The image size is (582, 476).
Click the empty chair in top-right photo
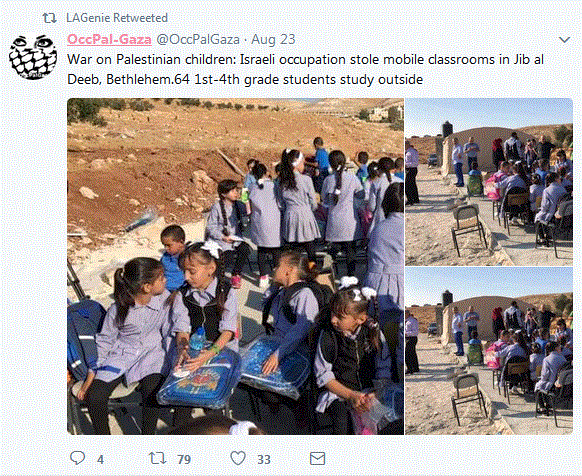[x=468, y=230]
